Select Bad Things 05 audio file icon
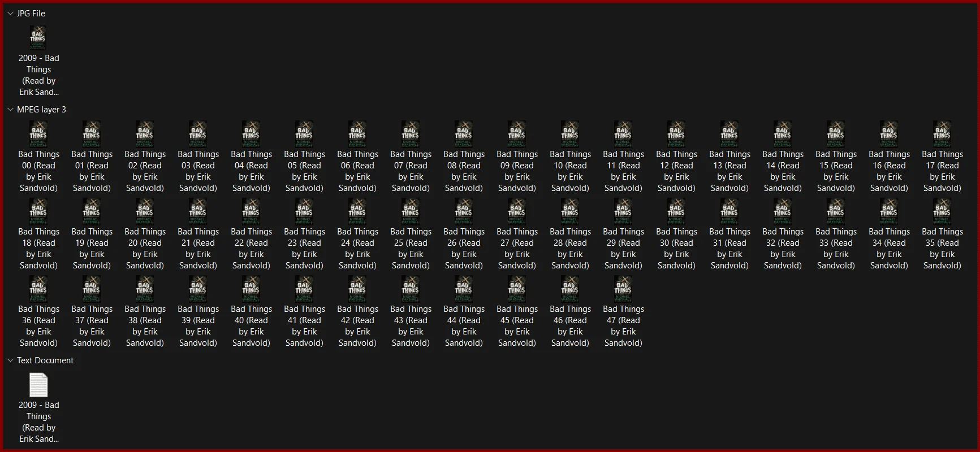The image size is (980, 452). pos(304,134)
